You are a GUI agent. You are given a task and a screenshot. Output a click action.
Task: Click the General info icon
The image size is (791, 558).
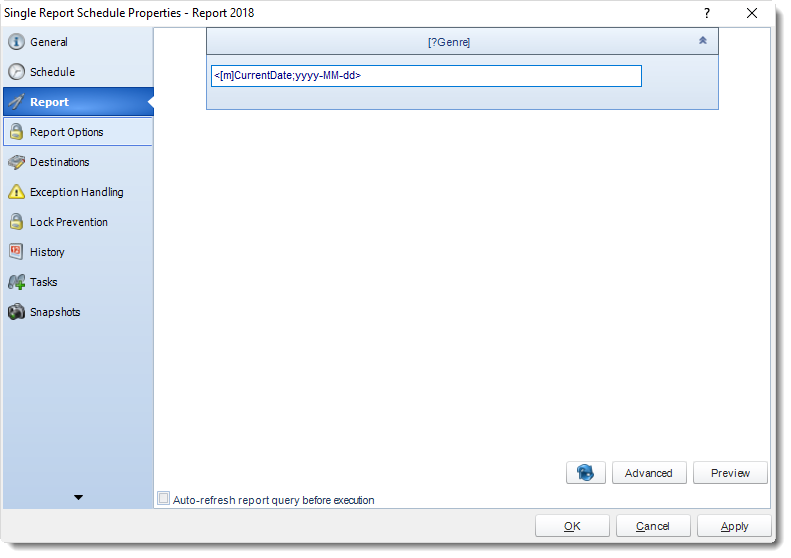coord(16,42)
